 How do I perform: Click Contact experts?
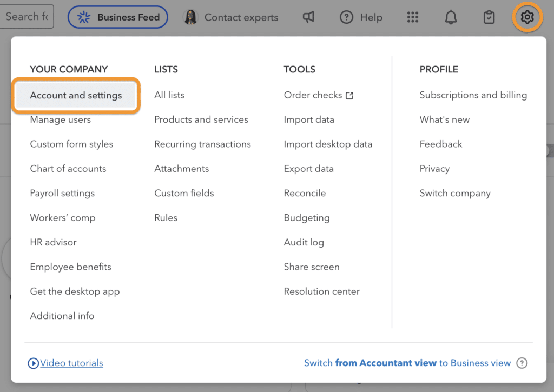click(x=241, y=17)
